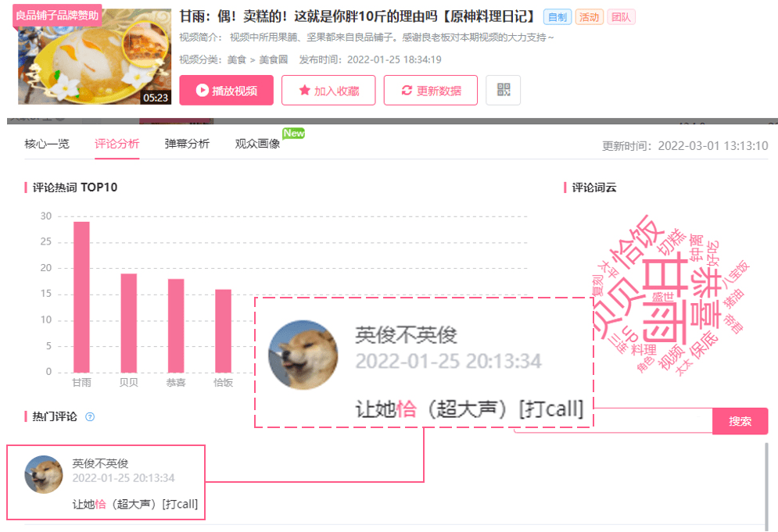
Task: Click the QR code icon button
Action: pyautogui.click(x=503, y=91)
